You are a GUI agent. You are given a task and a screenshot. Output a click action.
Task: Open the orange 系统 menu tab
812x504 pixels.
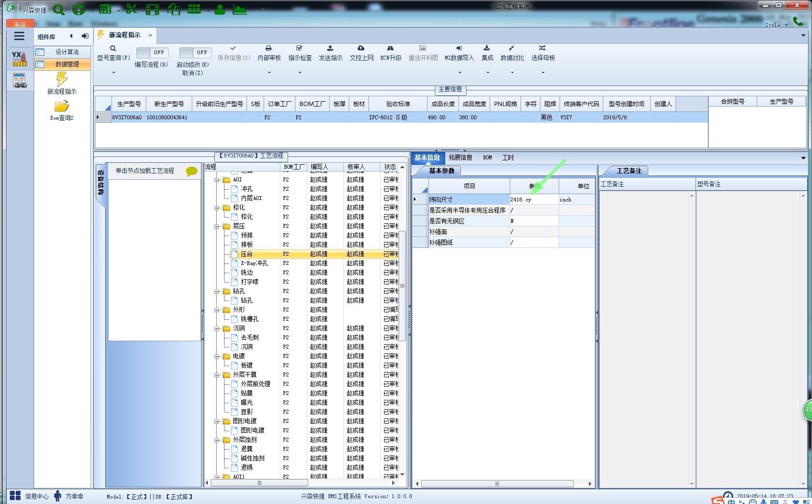click(20, 24)
